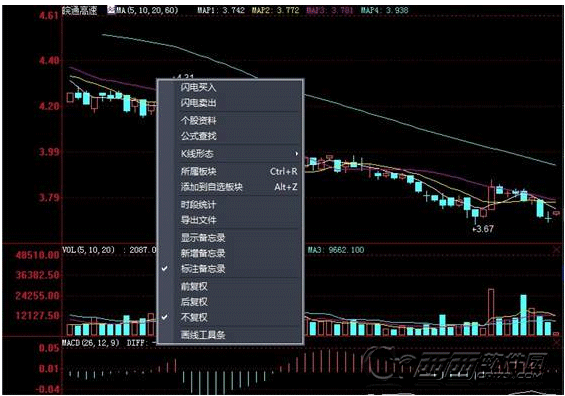Choose 导出文件 menu entry

[230, 220]
